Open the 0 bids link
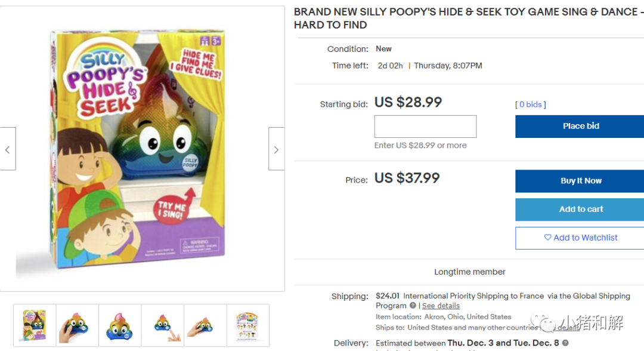Viewport: 644px width, 351px height. click(x=531, y=104)
